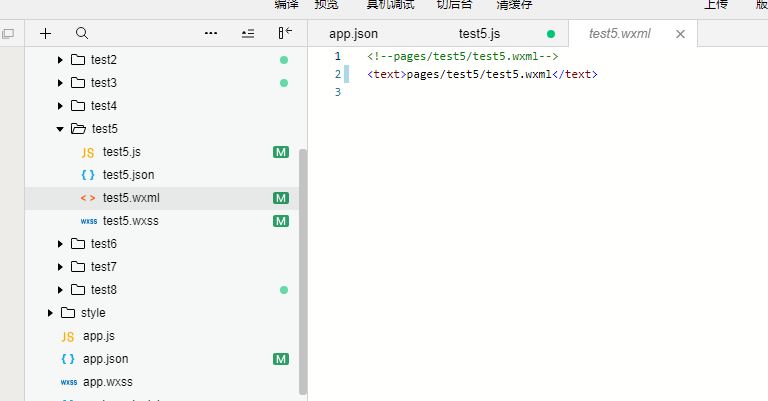Click line number 1 in the editor

[x=337, y=56]
